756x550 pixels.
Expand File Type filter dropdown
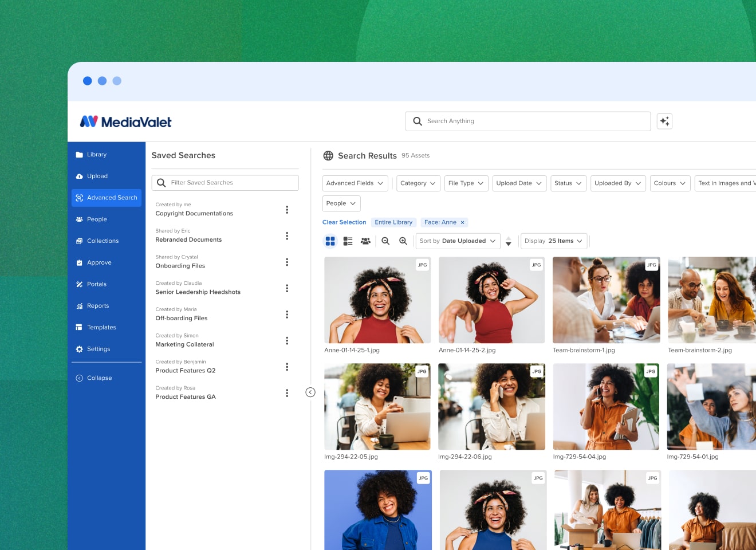(466, 183)
